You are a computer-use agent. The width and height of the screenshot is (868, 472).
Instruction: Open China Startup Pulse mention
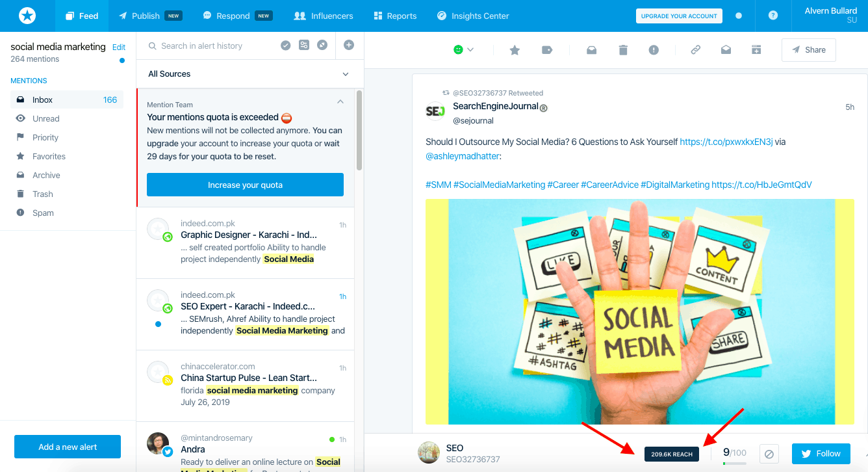(x=246, y=386)
